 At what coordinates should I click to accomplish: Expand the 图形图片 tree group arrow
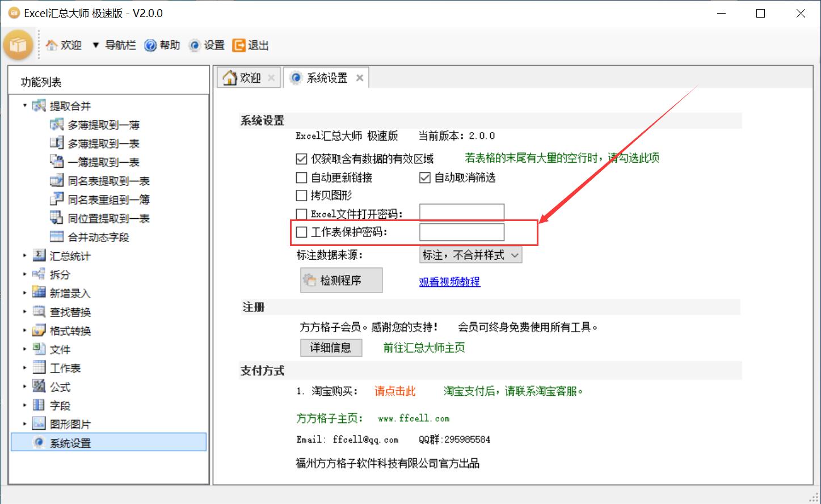tap(25, 423)
